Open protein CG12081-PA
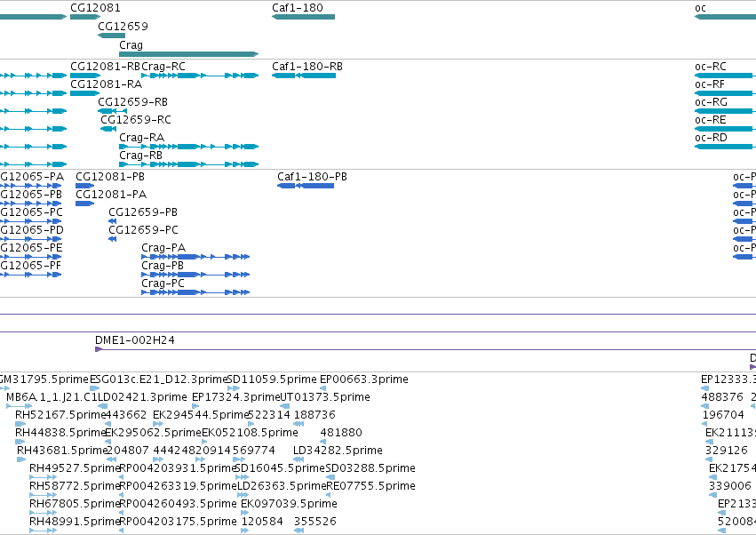The image size is (756, 535). point(85,204)
